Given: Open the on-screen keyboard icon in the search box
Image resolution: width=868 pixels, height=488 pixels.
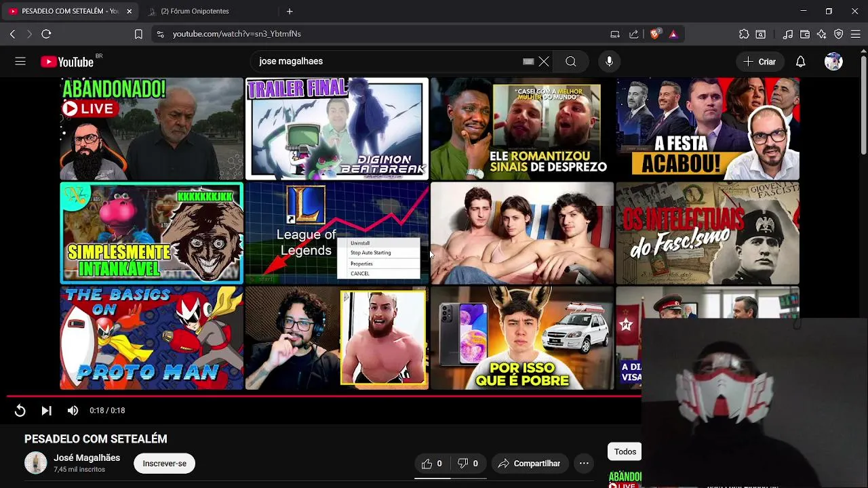Looking at the screenshot, I should (528, 62).
